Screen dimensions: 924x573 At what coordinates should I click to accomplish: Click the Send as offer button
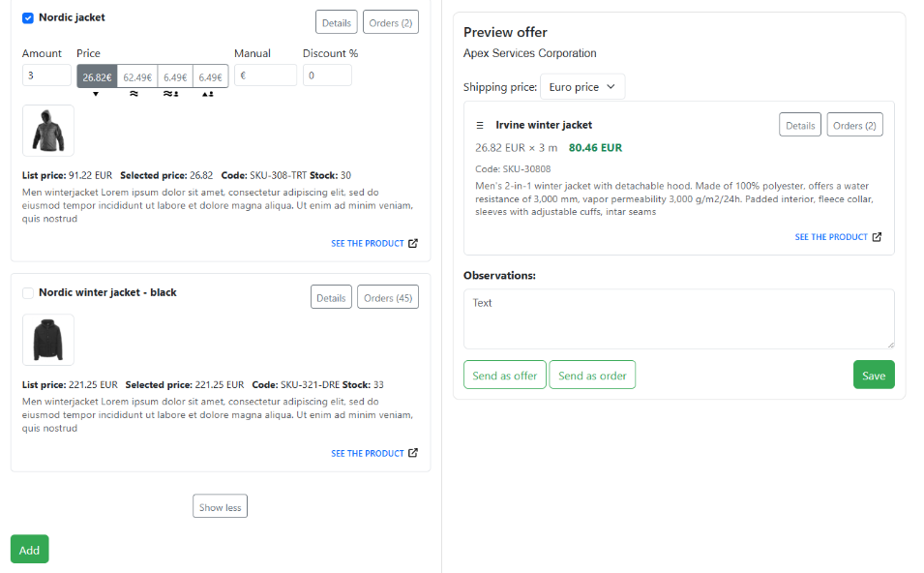pos(504,375)
